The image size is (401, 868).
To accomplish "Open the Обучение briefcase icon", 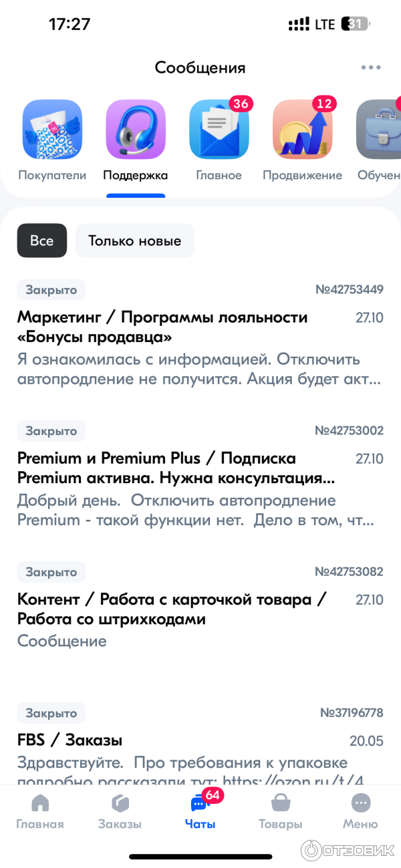I will [x=380, y=130].
